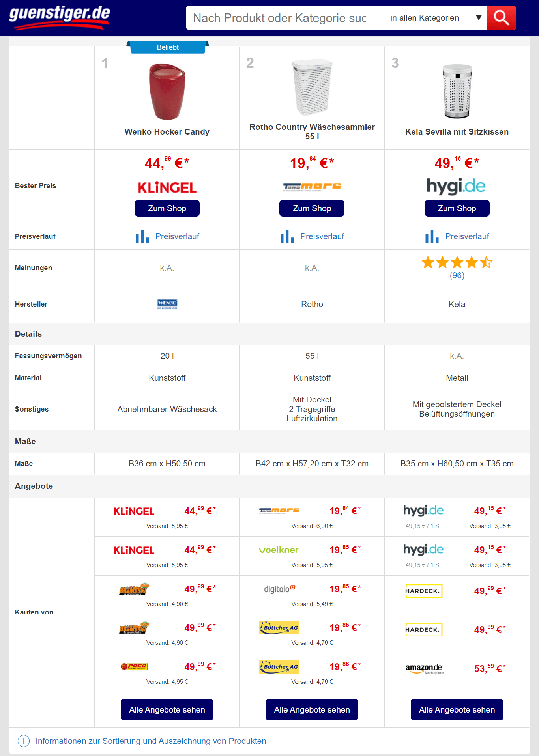Open the voelkner offer for 19,85 €
The image size is (539, 756).
[x=279, y=550]
